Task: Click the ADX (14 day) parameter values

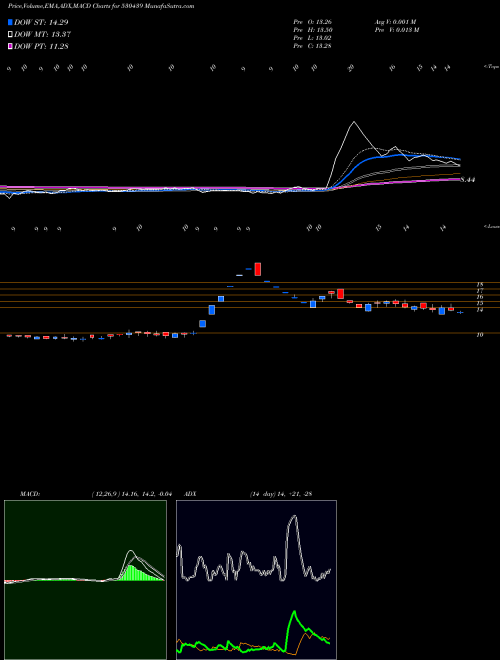Action: pyautogui.click(x=281, y=494)
